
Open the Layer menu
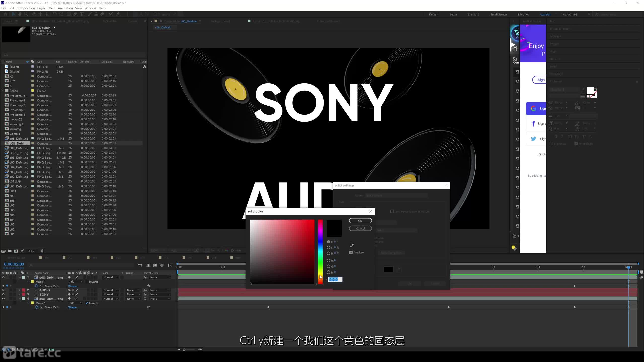(41, 8)
